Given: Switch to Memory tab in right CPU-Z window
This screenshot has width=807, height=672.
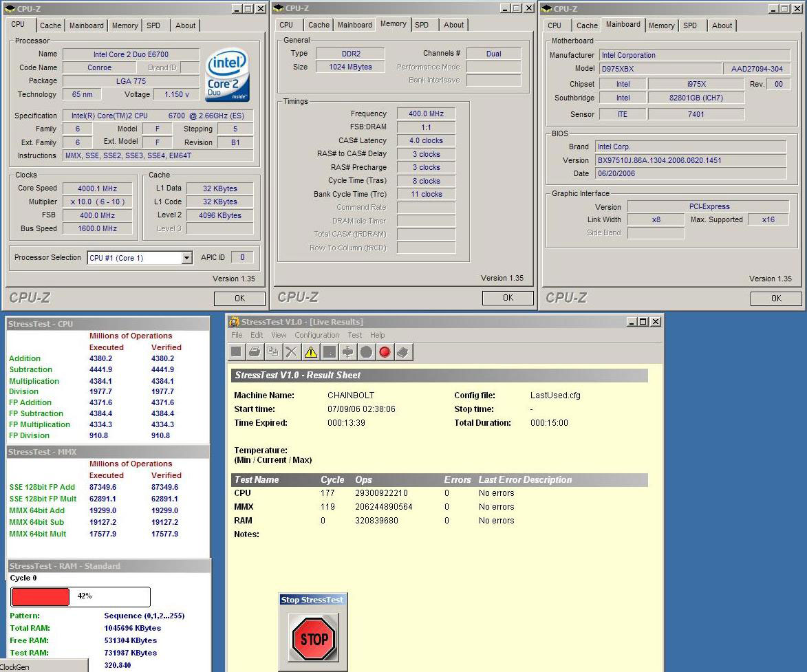Looking at the screenshot, I should (661, 25).
